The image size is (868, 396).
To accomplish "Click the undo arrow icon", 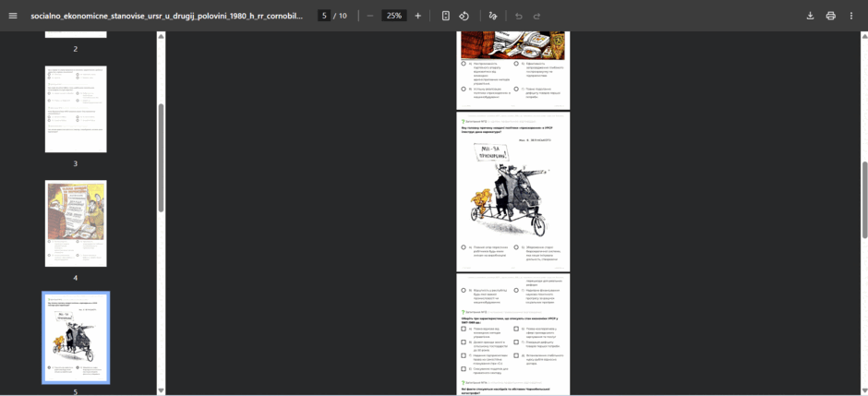I will coord(519,16).
